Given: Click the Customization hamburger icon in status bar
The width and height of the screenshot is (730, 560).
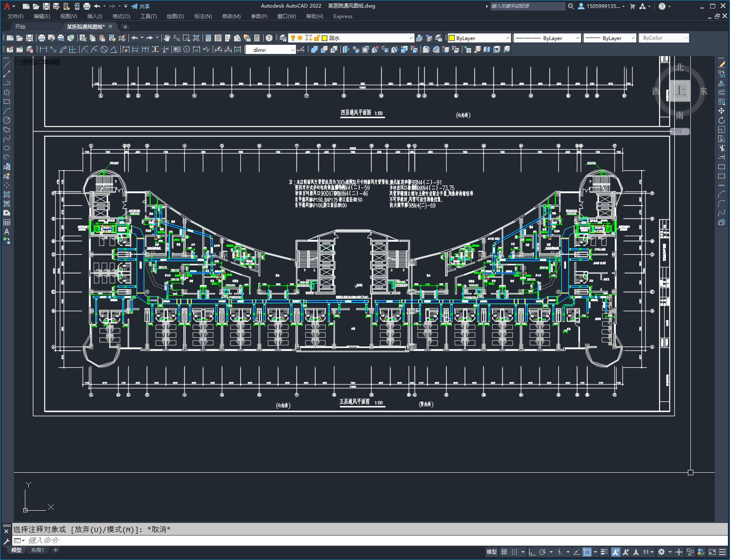Looking at the screenshot, I should coord(723,552).
